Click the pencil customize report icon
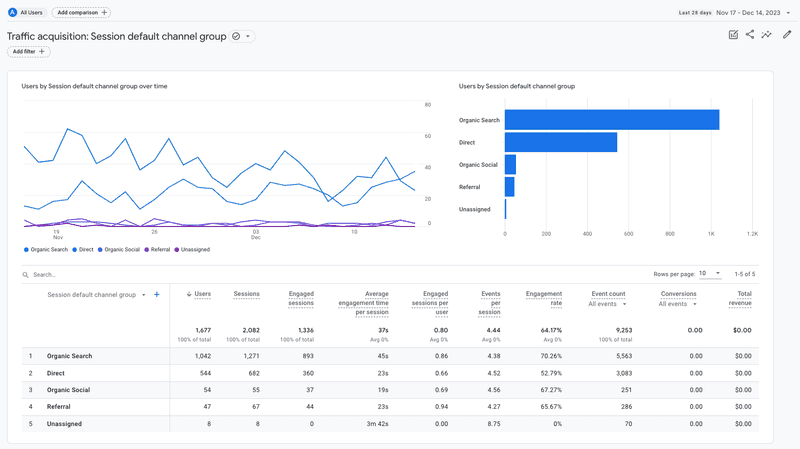 [x=787, y=35]
